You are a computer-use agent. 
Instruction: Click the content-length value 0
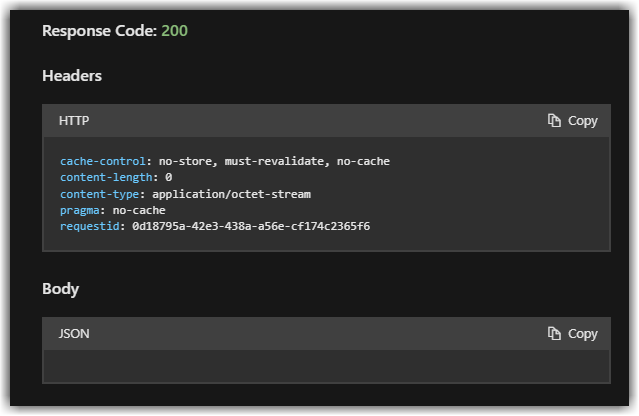point(169,177)
